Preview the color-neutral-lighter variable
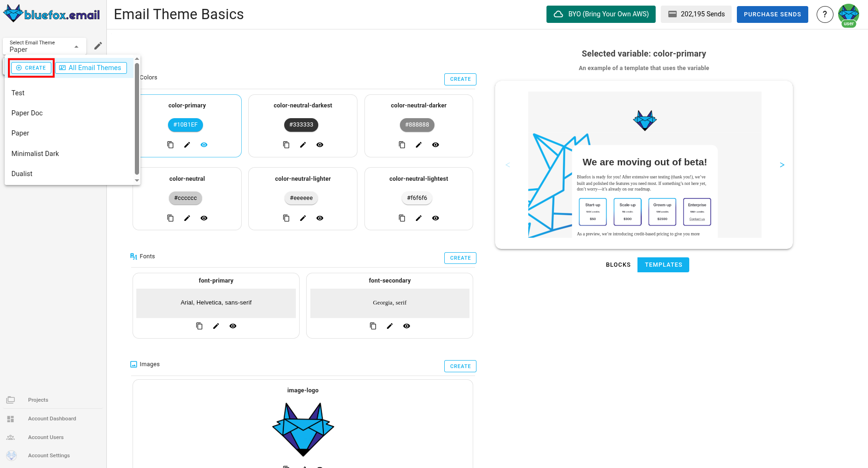The width and height of the screenshot is (868, 468). click(x=320, y=218)
